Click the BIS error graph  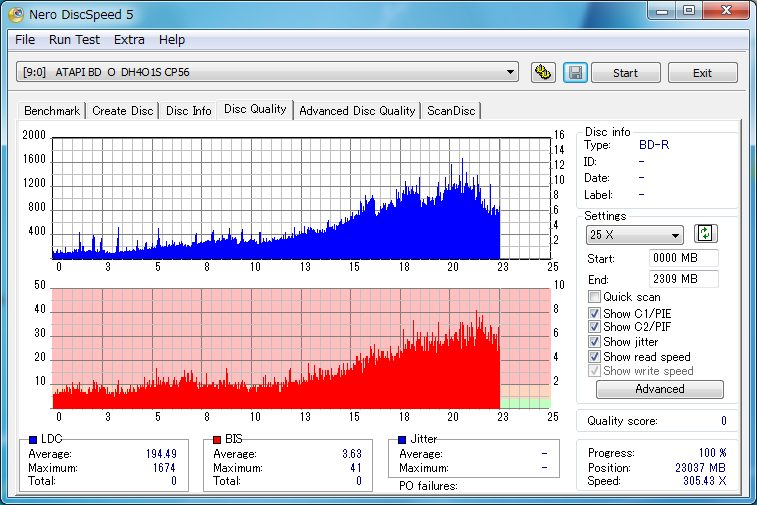[301, 349]
